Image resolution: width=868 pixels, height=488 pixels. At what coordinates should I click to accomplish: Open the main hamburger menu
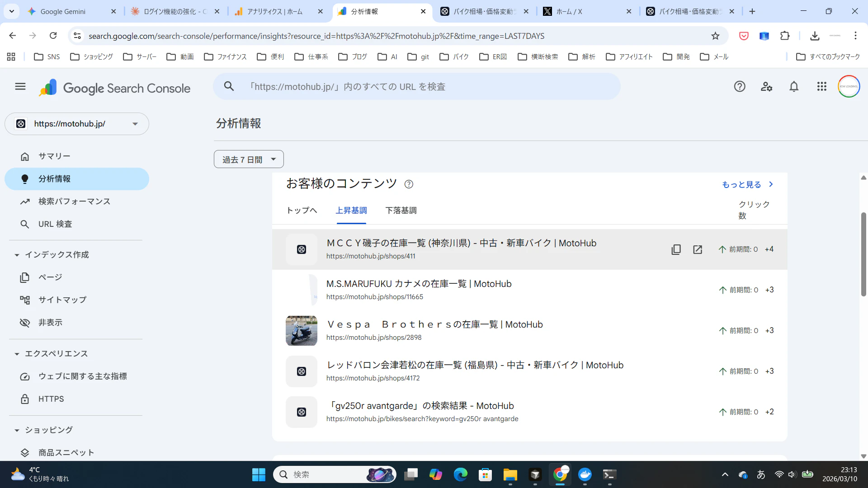tap(20, 86)
